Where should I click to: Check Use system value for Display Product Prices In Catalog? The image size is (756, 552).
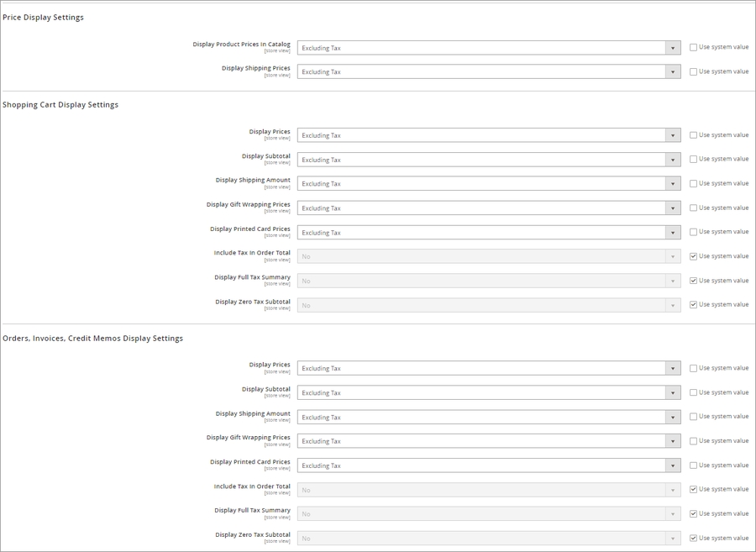pos(693,48)
